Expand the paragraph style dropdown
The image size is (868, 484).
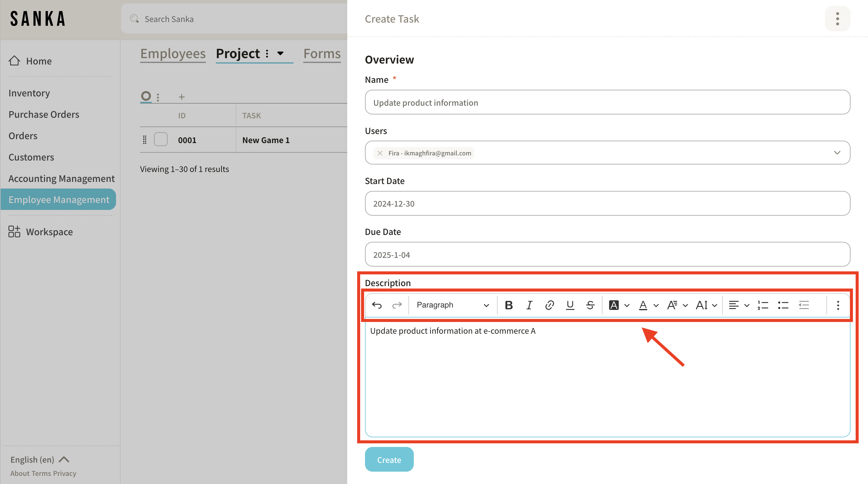(x=452, y=304)
